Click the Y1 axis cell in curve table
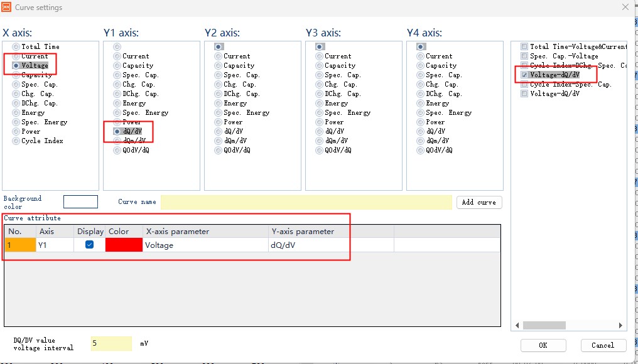Viewport: 638px width, 364px height. coord(55,245)
